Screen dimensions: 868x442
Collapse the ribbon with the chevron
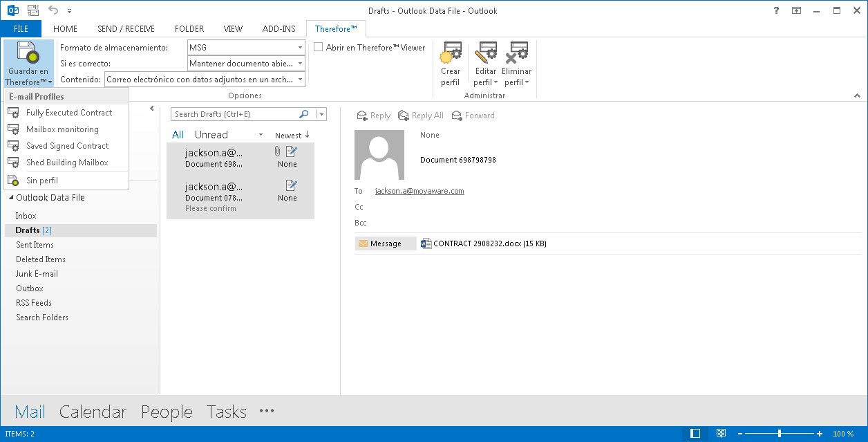(858, 95)
